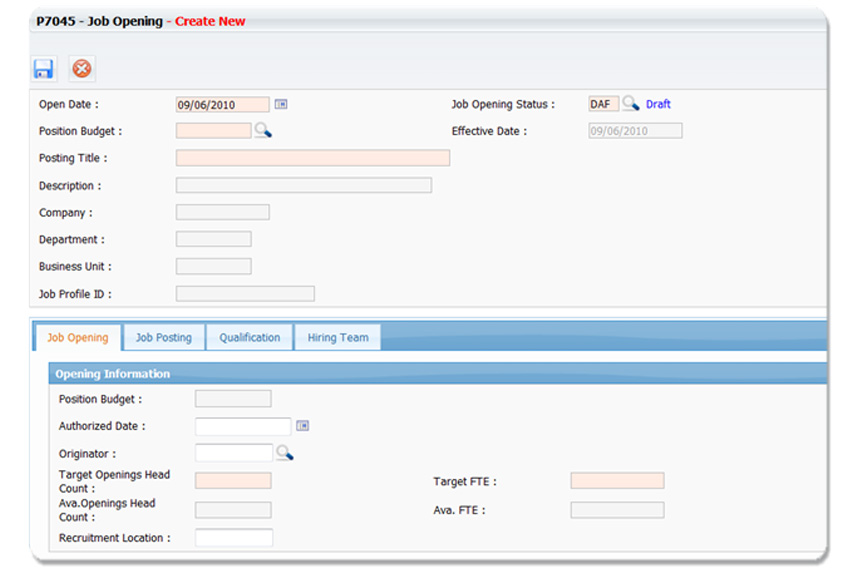This screenshot has height=574, width=843.
Task: Click the top Position Budget input field
Action: (213, 131)
